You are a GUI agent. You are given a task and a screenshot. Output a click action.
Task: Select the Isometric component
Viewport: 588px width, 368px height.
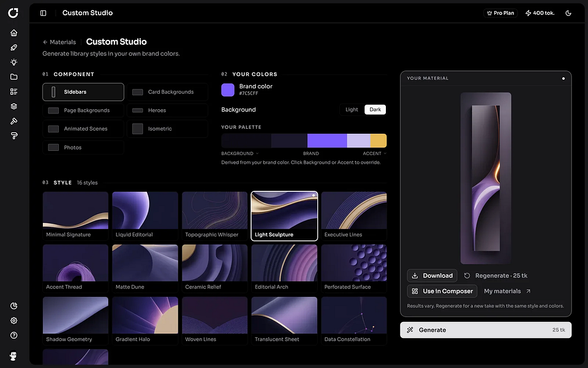pyautogui.click(x=167, y=129)
